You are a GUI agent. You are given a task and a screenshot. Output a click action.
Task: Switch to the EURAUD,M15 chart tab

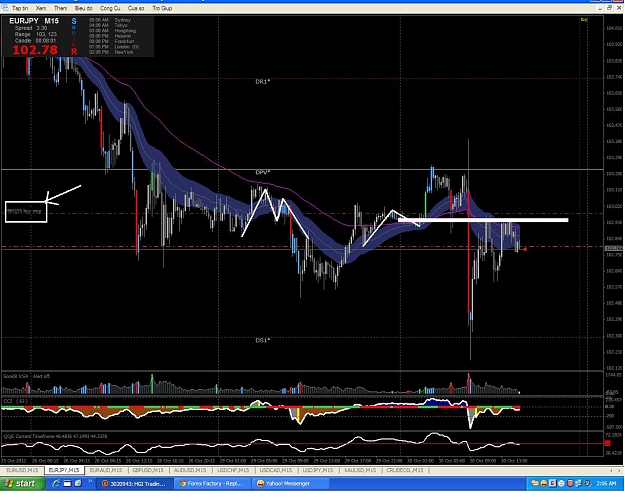coord(106,470)
